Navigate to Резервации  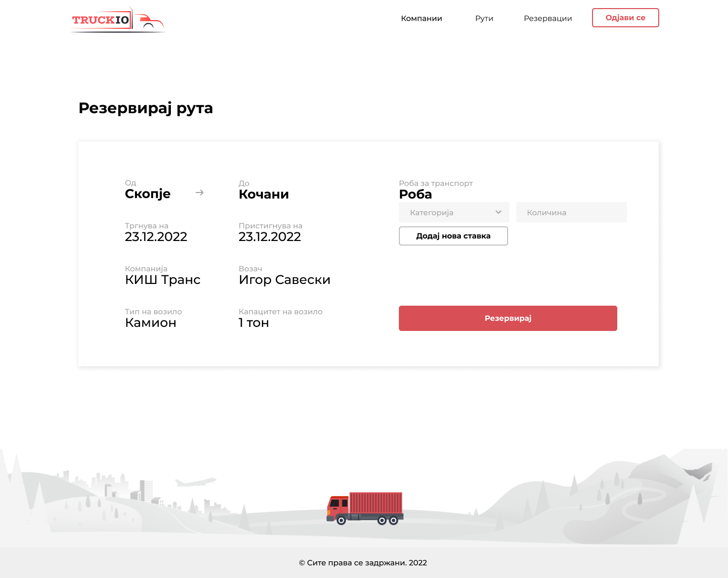pyautogui.click(x=548, y=18)
